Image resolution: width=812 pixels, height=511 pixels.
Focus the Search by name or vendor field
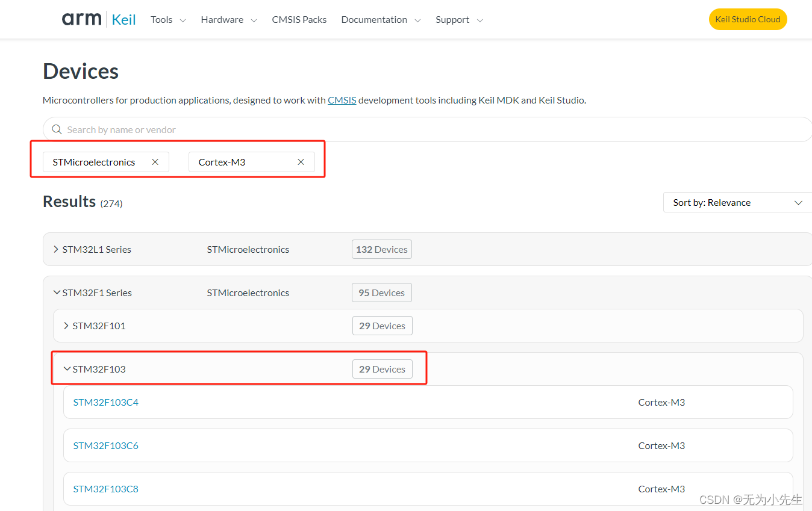pos(428,129)
